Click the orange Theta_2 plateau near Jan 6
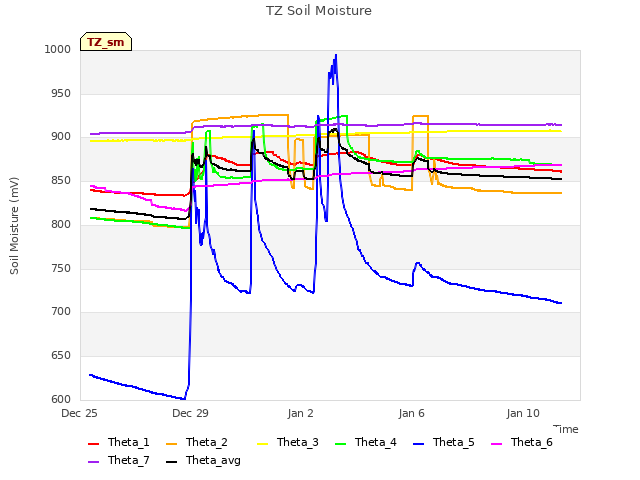640x480 pixels. [420, 116]
